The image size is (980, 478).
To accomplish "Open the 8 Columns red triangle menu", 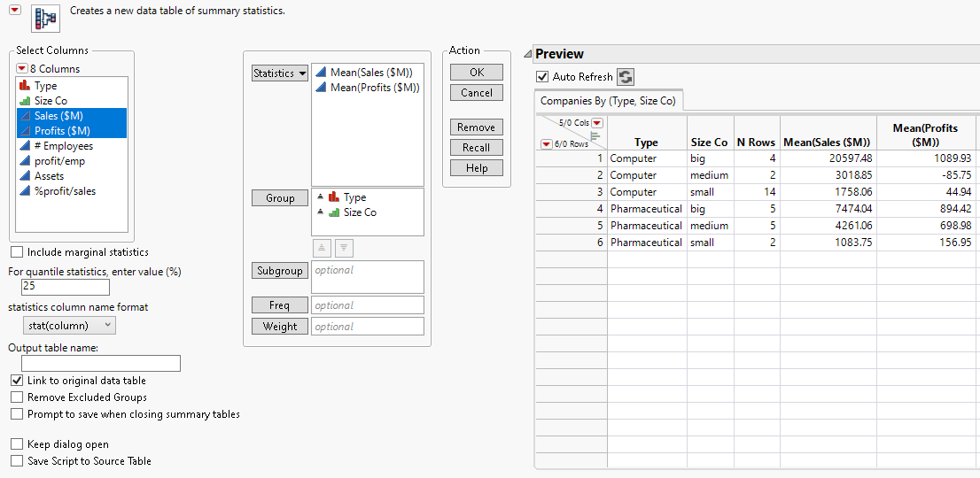I will [22, 69].
